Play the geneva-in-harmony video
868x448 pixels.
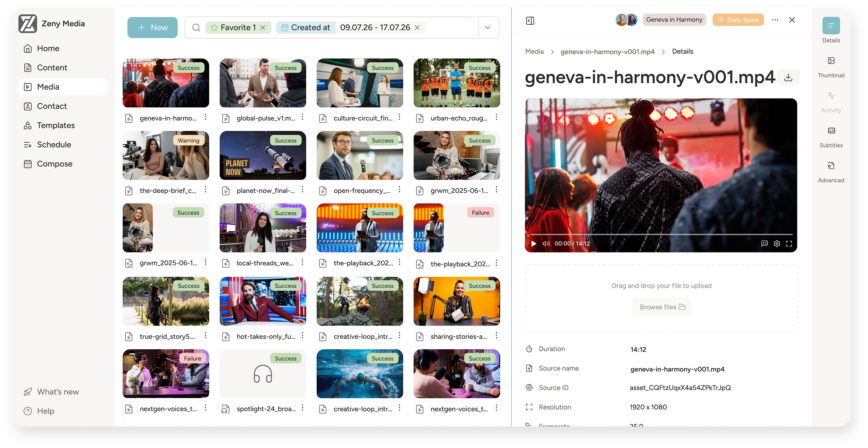click(534, 243)
